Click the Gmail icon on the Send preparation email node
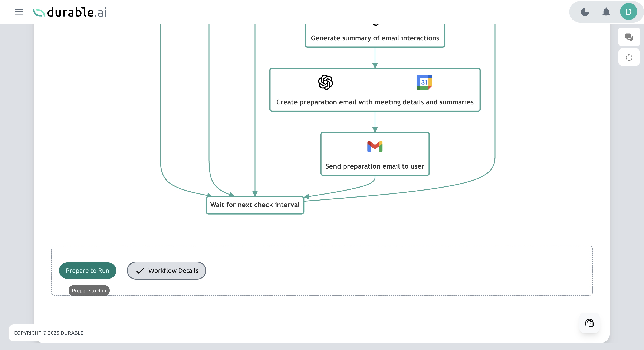 point(375,146)
